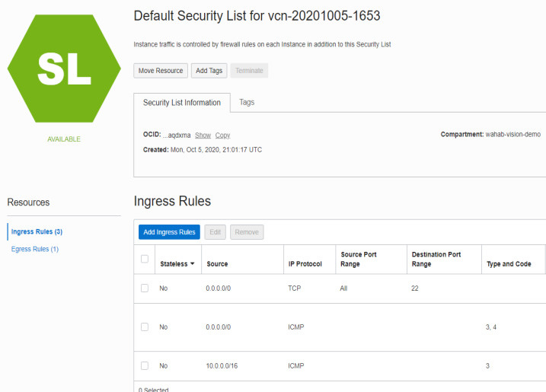546x392 pixels.
Task: Toggle the select-all rules header checkbox
Action: [145, 259]
